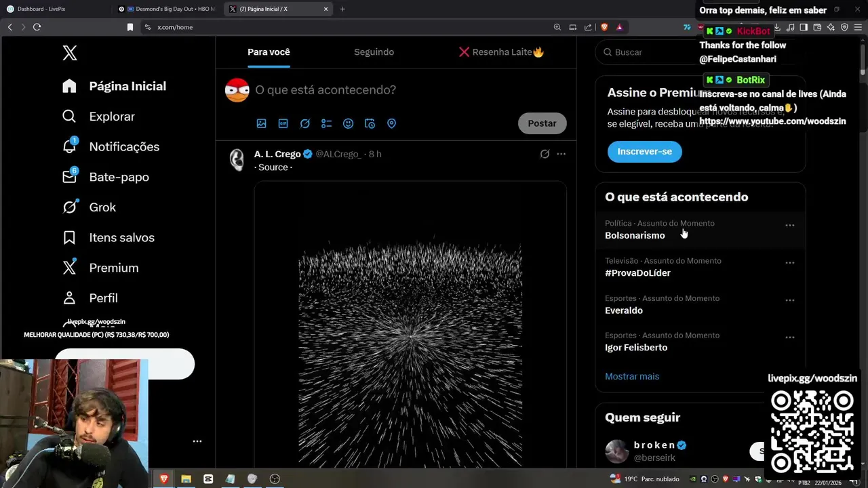Open the browser hamburger menu

(858, 27)
